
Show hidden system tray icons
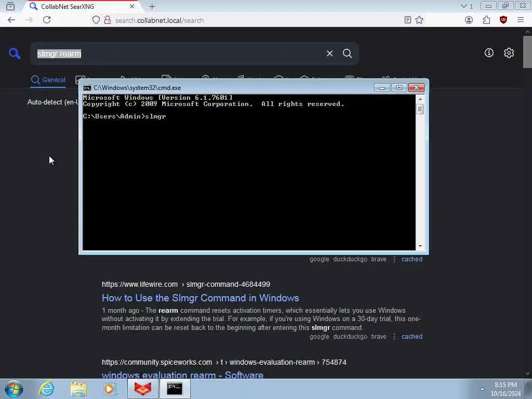point(482,389)
